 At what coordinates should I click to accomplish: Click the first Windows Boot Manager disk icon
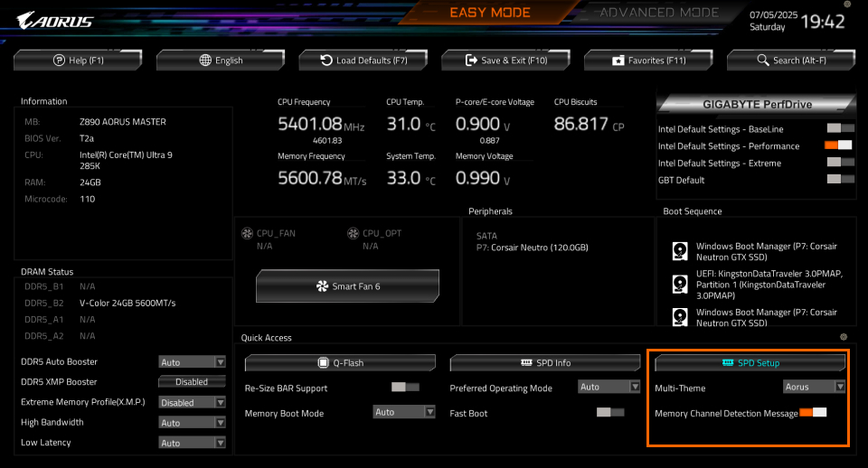tap(680, 251)
